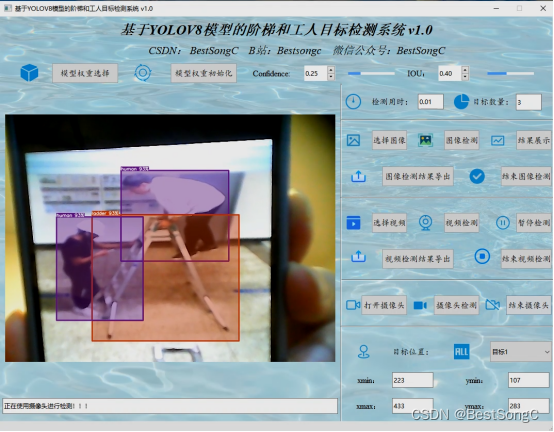Image resolution: width=554 pixels, height=432 pixels.
Task: Click the select image picture icon
Action: [353, 140]
